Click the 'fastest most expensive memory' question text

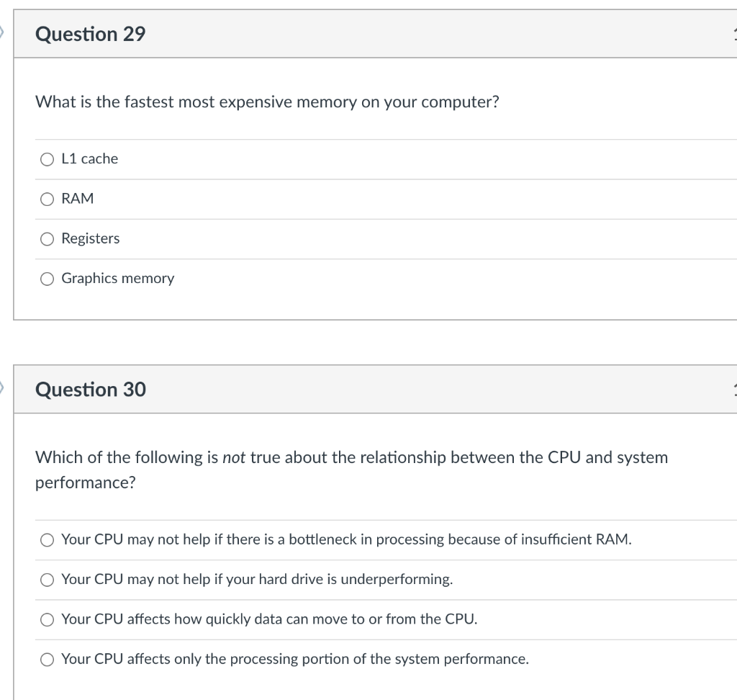point(267,102)
